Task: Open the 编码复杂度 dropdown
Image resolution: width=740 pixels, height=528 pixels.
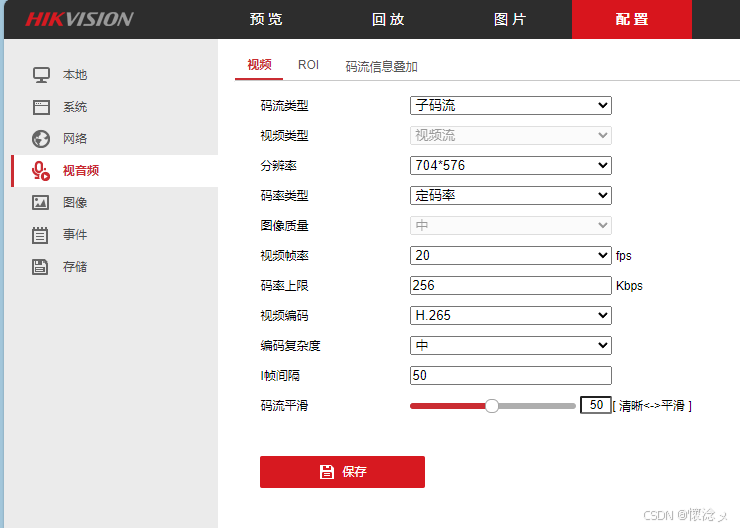Action: 511,346
